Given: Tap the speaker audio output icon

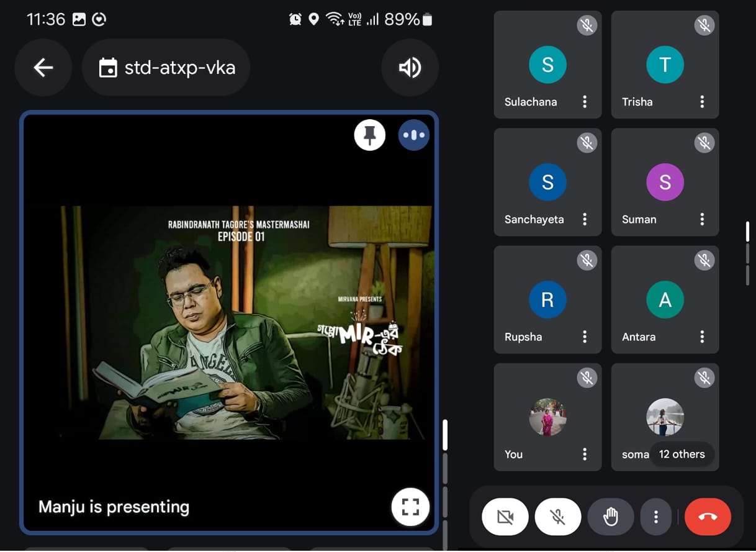Looking at the screenshot, I should (410, 68).
